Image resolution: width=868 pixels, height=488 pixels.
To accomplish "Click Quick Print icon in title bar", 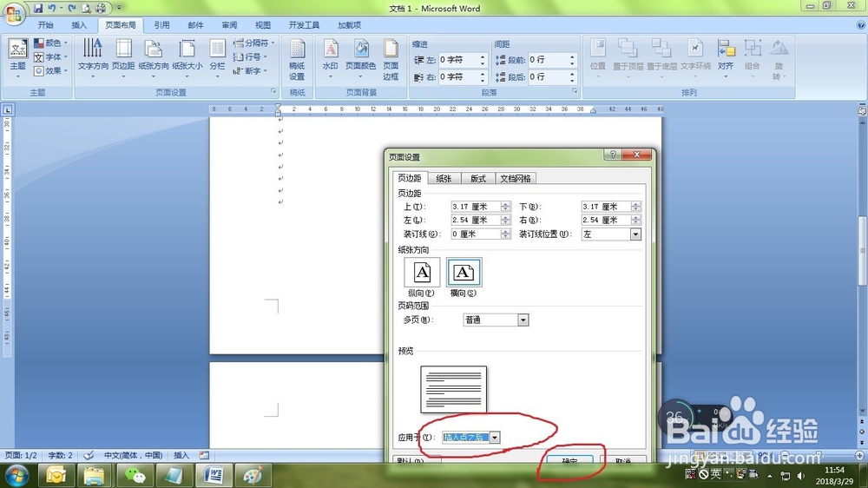I will click(x=101, y=9).
